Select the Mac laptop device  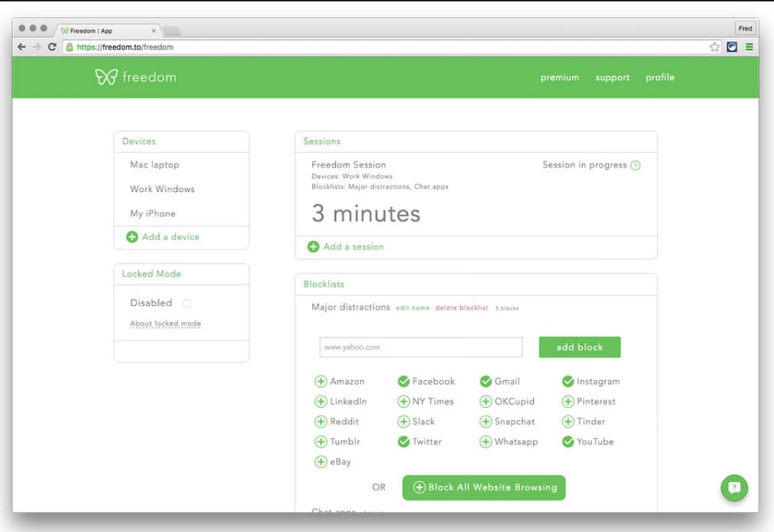(155, 165)
